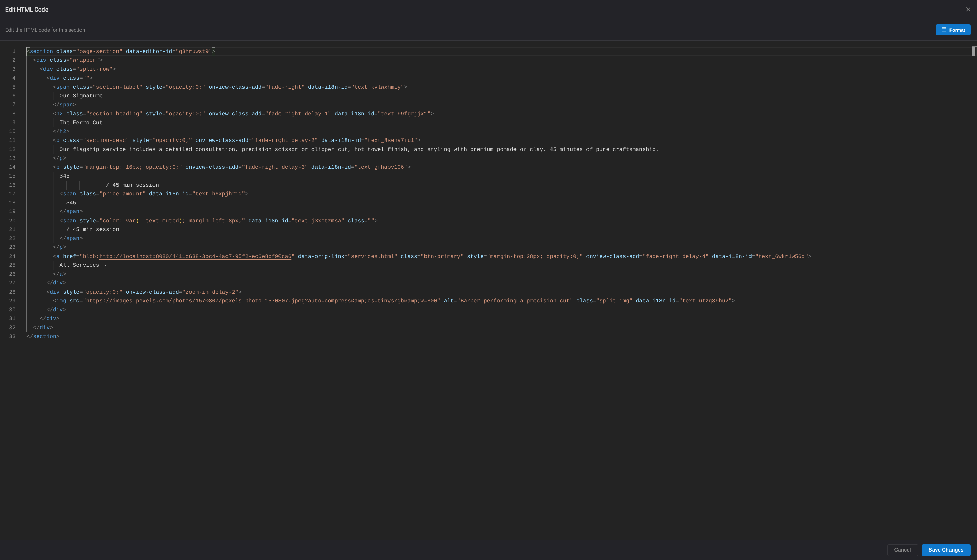Cancel the HTML code edit
Viewport: 977px width, 560px height.
pos(902,549)
